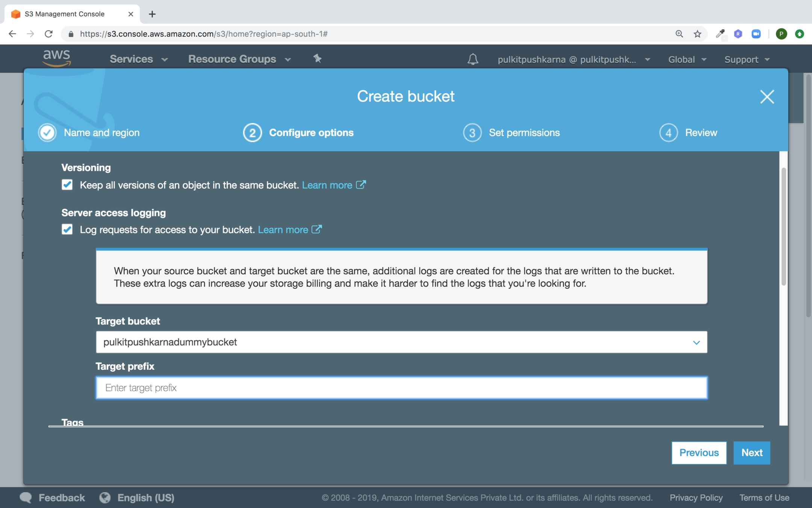The width and height of the screenshot is (812, 508).
Task: Click the browser reload page icon
Action: coord(48,34)
